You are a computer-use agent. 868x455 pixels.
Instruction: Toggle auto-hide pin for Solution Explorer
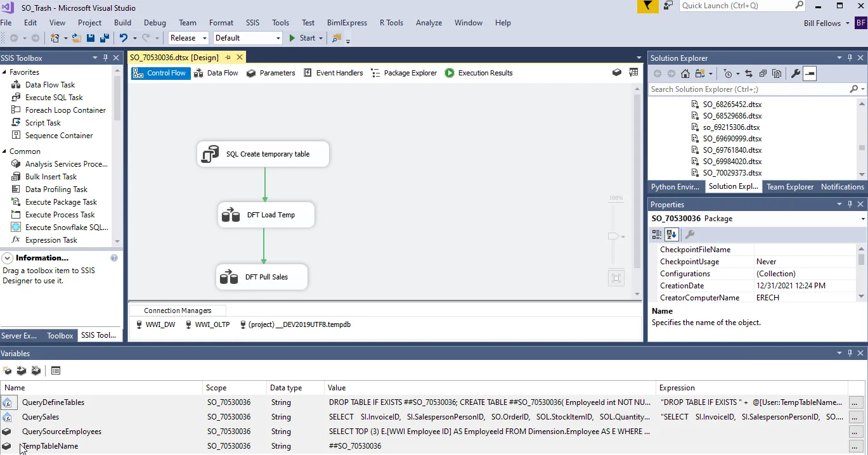coord(850,58)
